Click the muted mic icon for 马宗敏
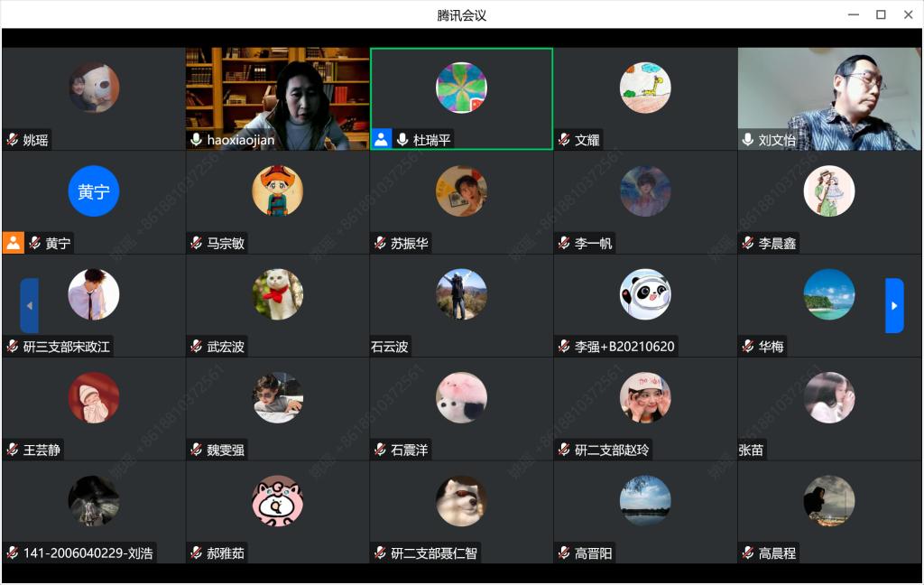Viewport: 924px width, 585px height. tap(197, 244)
